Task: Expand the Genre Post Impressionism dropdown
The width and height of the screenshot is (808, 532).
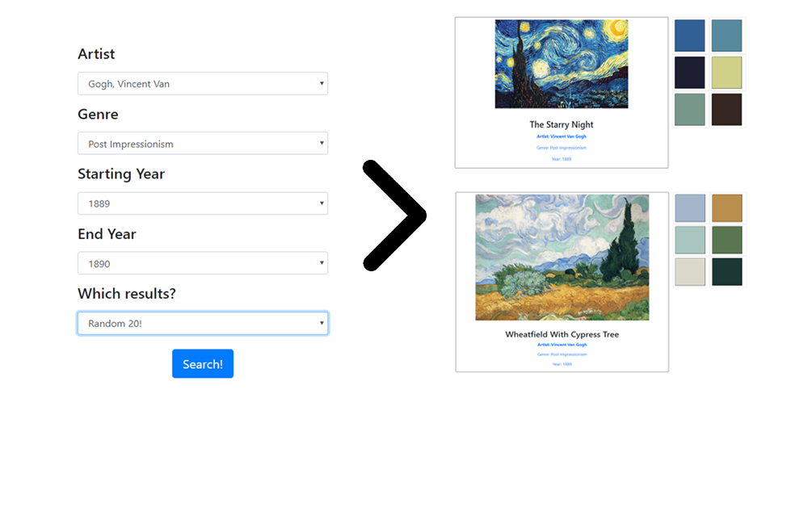Action: click(203, 144)
